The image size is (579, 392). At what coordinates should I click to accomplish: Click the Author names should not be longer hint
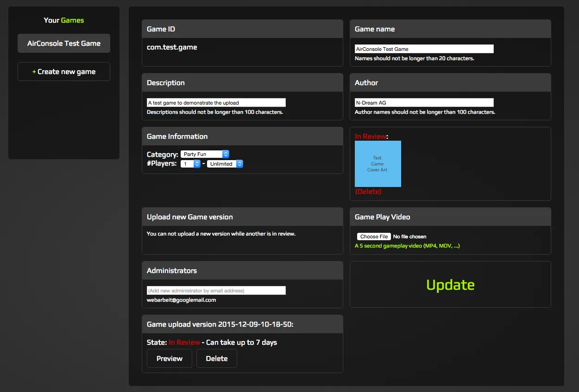tap(425, 112)
